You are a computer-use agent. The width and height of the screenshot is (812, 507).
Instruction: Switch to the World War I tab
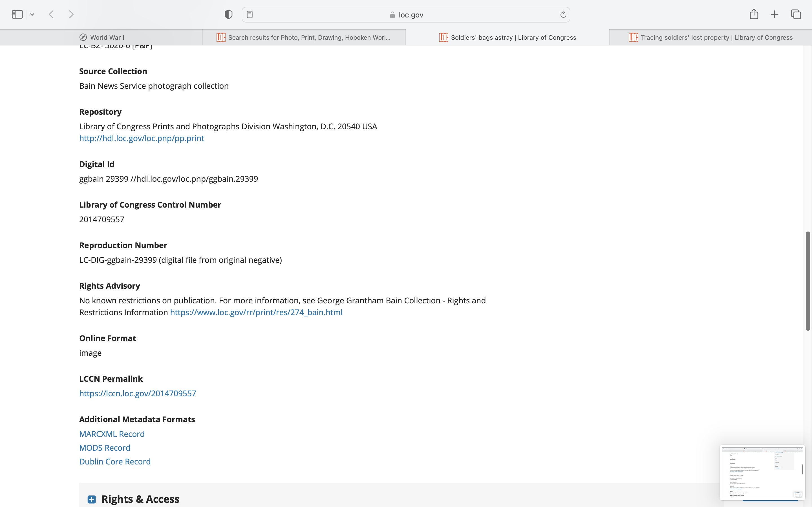102,37
